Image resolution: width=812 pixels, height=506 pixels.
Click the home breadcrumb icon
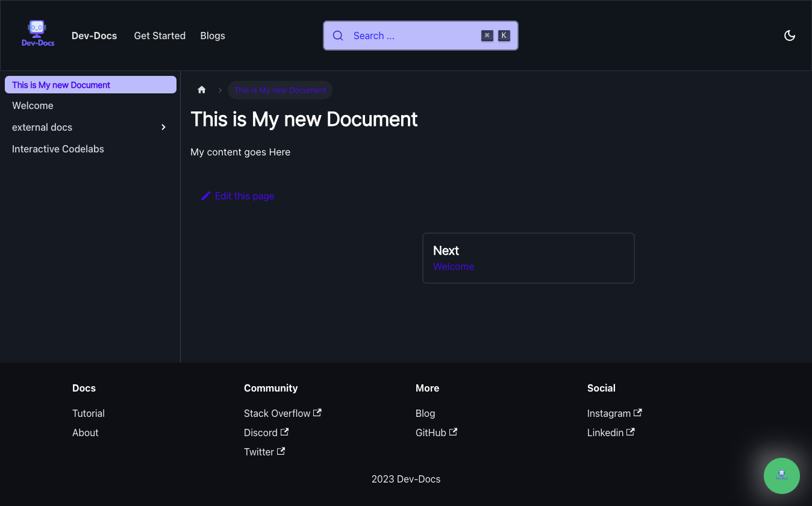[x=202, y=90]
